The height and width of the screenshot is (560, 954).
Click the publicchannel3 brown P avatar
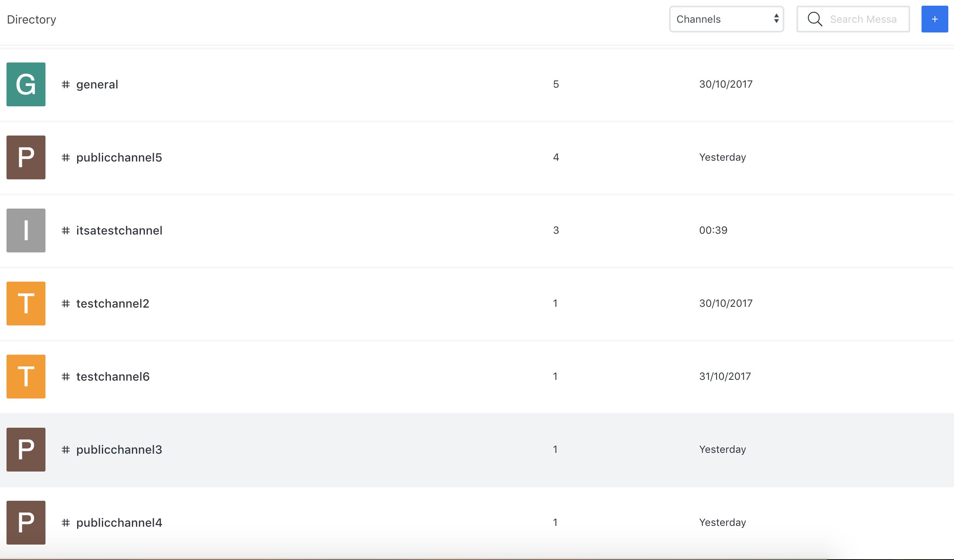[x=26, y=450]
